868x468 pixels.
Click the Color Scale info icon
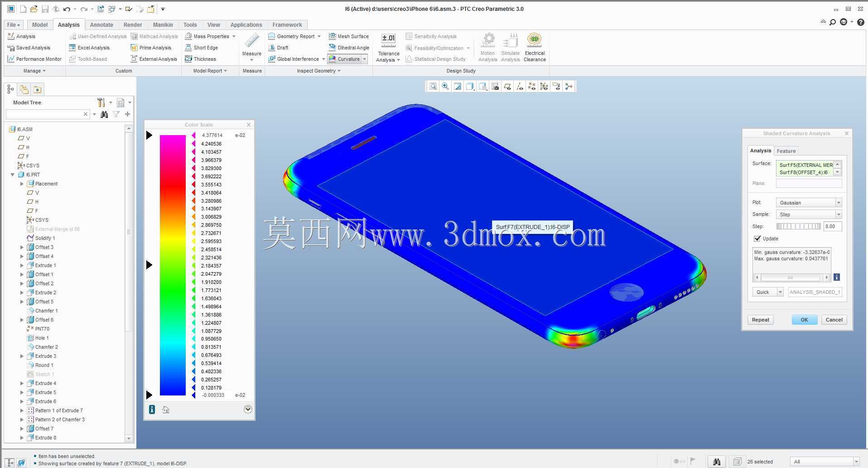(x=152, y=409)
